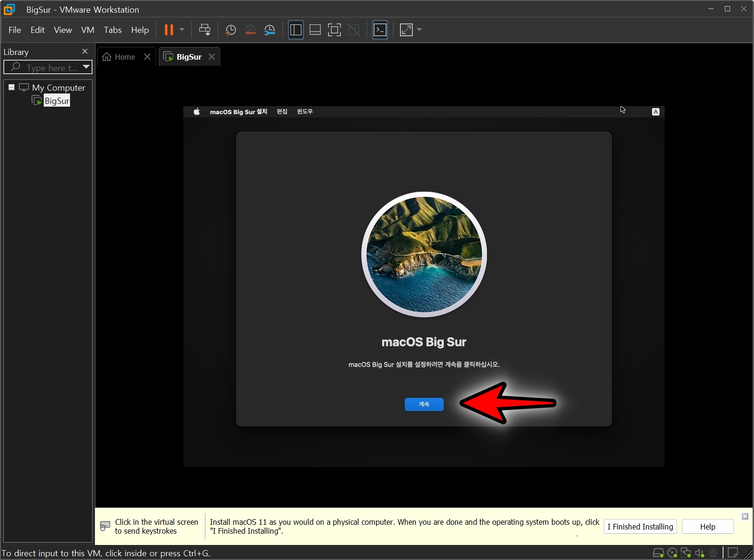Click the blue 계속 continue button

click(424, 404)
